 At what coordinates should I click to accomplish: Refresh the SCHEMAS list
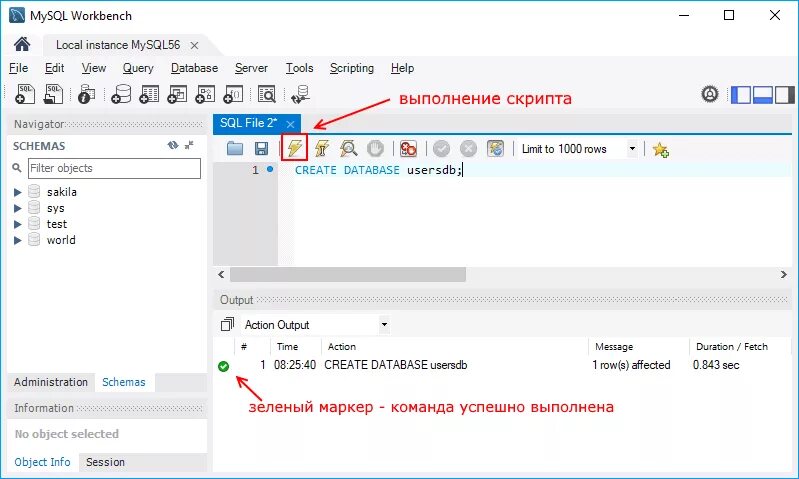[173, 145]
